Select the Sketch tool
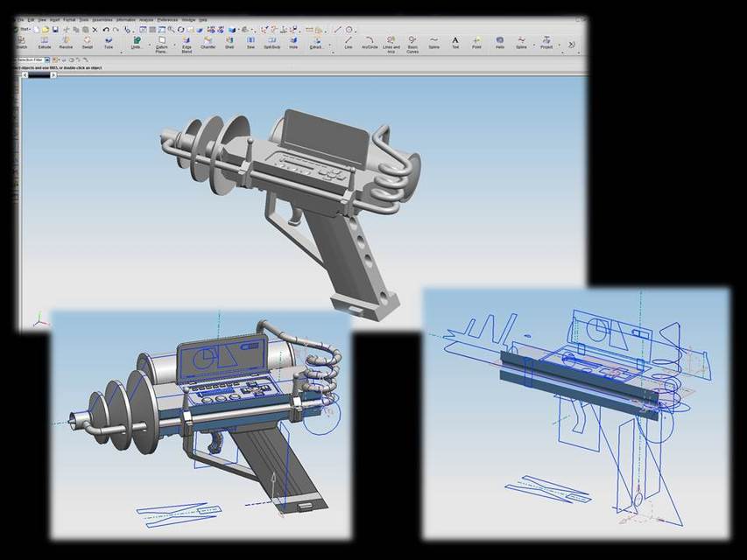 pos(20,39)
